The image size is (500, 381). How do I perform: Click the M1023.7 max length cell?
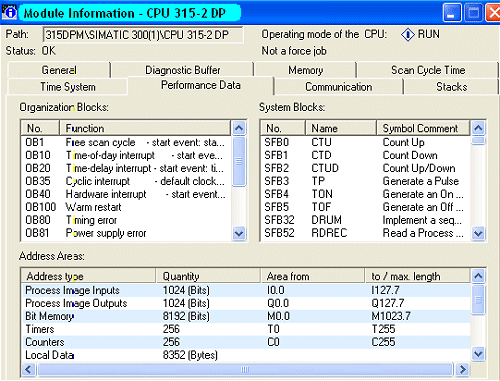(x=391, y=316)
